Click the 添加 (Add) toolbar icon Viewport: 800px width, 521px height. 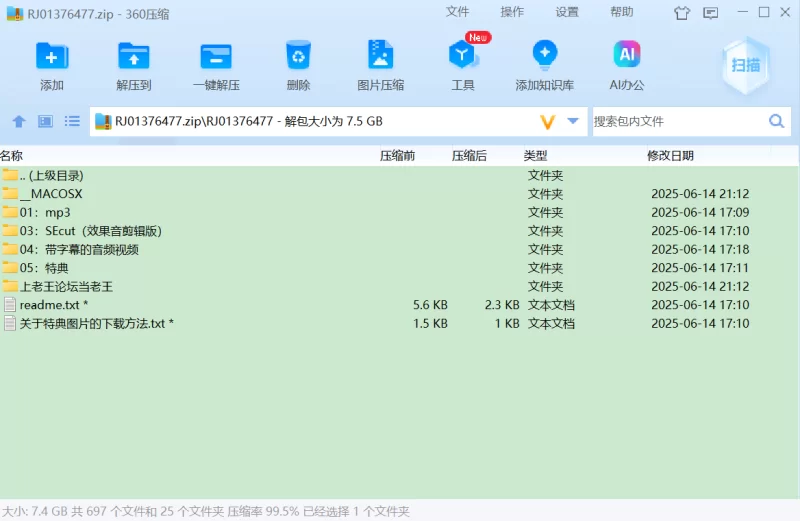[x=52, y=57]
